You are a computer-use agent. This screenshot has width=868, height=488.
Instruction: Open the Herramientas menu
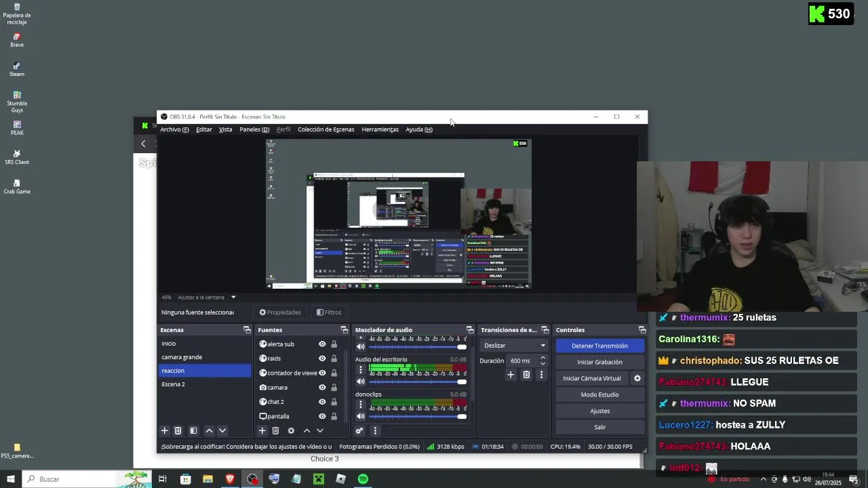click(380, 129)
